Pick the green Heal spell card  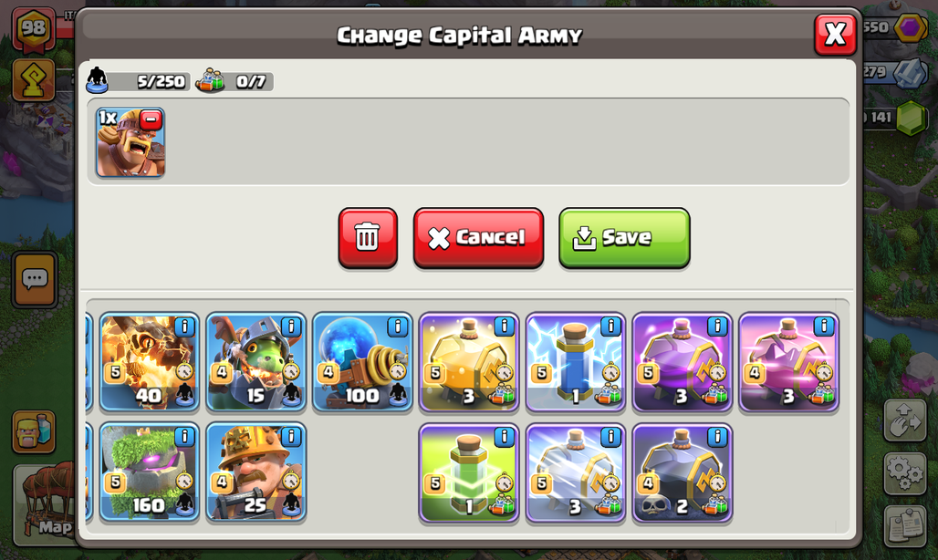pyautogui.click(x=469, y=472)
